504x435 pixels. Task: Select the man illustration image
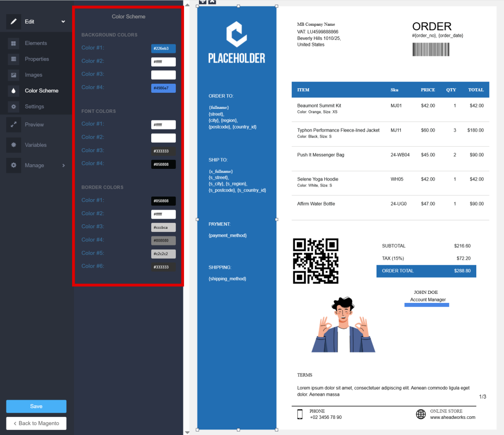[x=343, y=325]
